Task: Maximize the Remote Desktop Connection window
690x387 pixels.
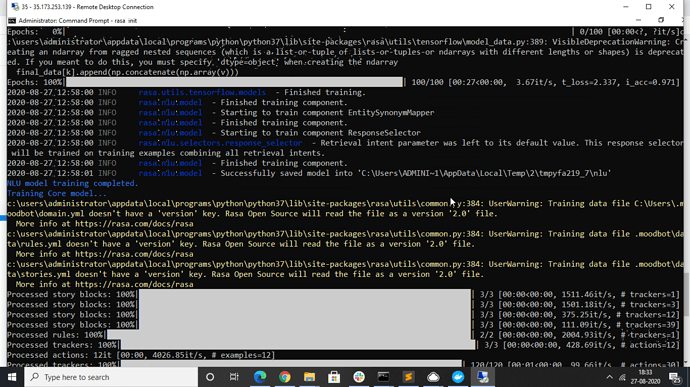Action: pyautogui.click(x=649, y=7)
